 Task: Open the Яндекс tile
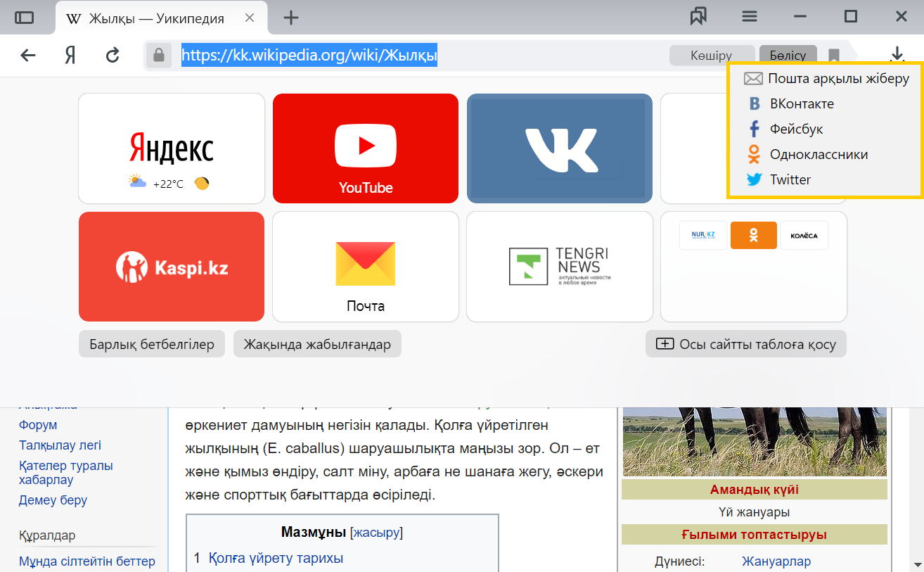click(172, 148)
